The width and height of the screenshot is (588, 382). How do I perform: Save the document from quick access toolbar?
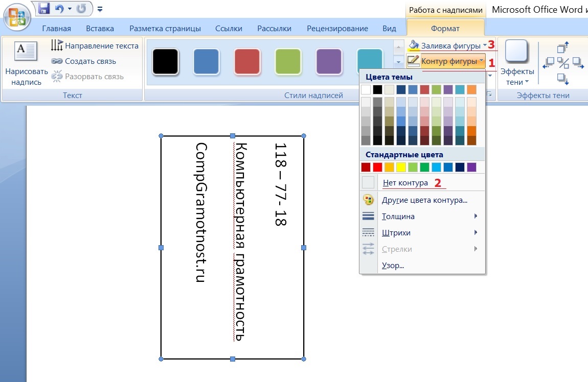(44, 8)
